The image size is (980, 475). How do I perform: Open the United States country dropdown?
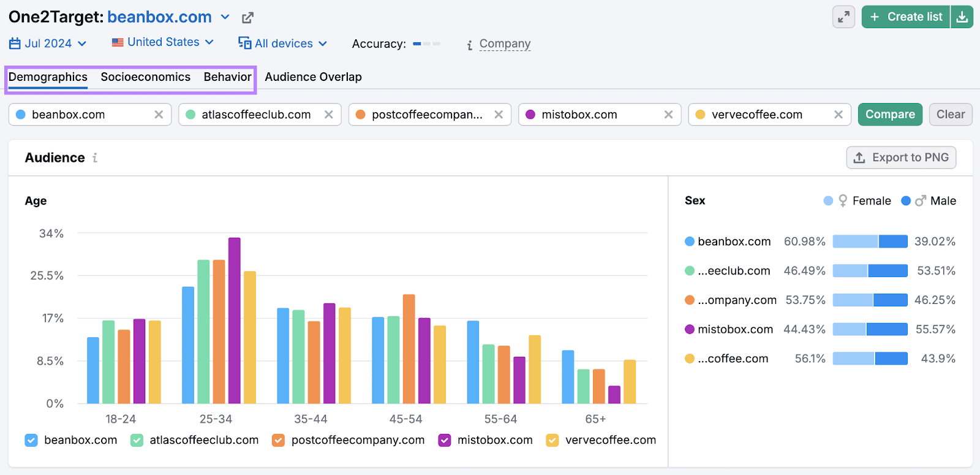[163, 42]
